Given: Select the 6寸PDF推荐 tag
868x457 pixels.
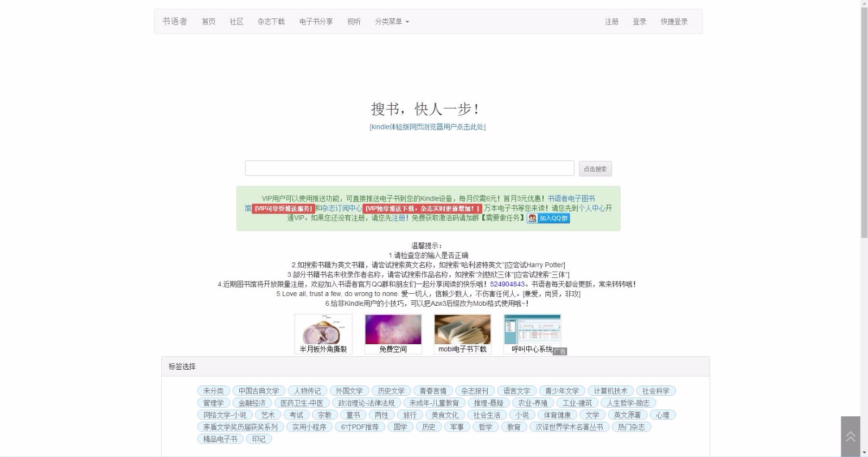Looking at the screenshot, I should point(360,427).
